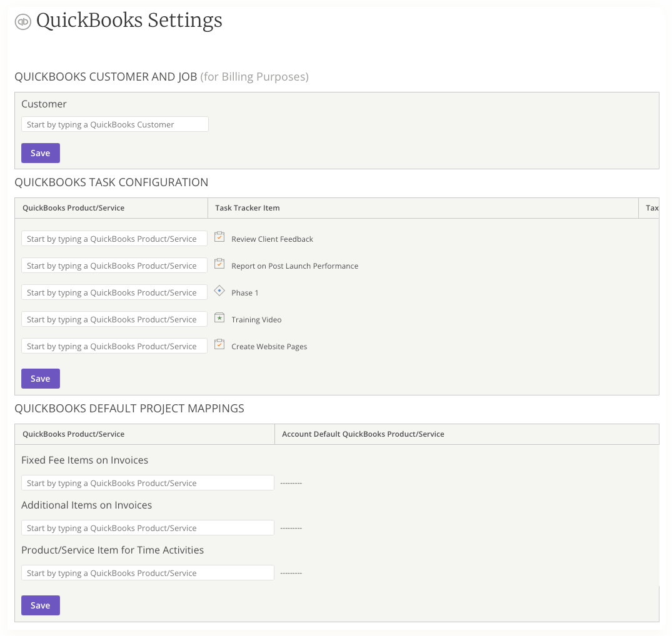Click the Task Tracker Item column header
The width and height of the screenshot is (672, 636).
246,208
